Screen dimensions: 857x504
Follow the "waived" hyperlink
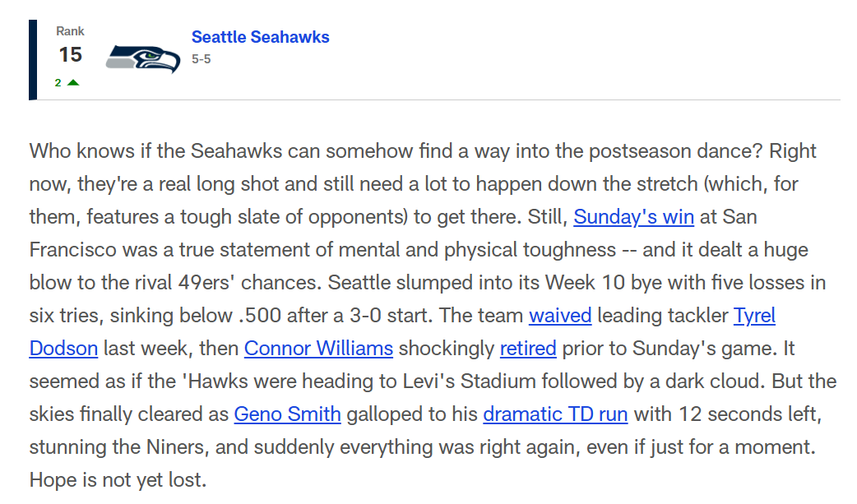click(x=559, y=315)
